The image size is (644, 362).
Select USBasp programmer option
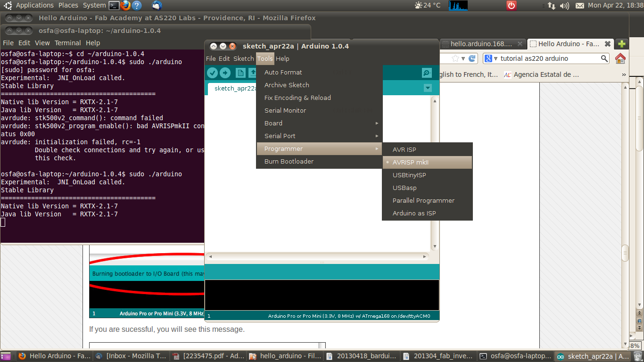tap(427, 188)
